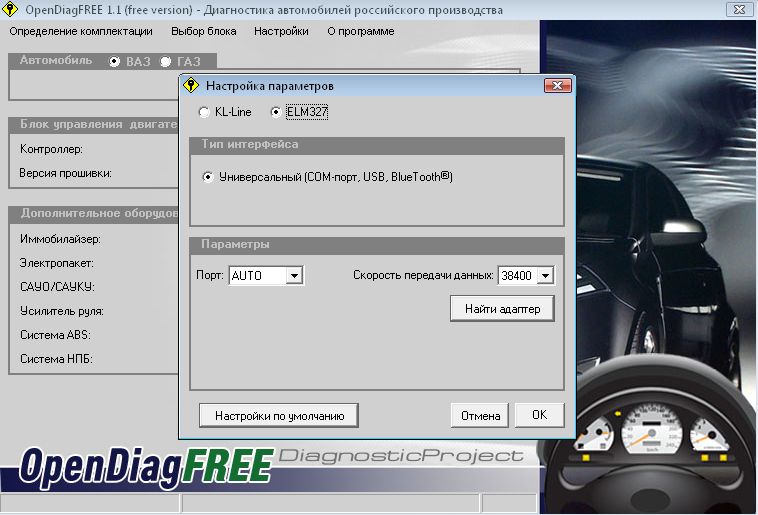Open the Определение комплектации menu

81,31
